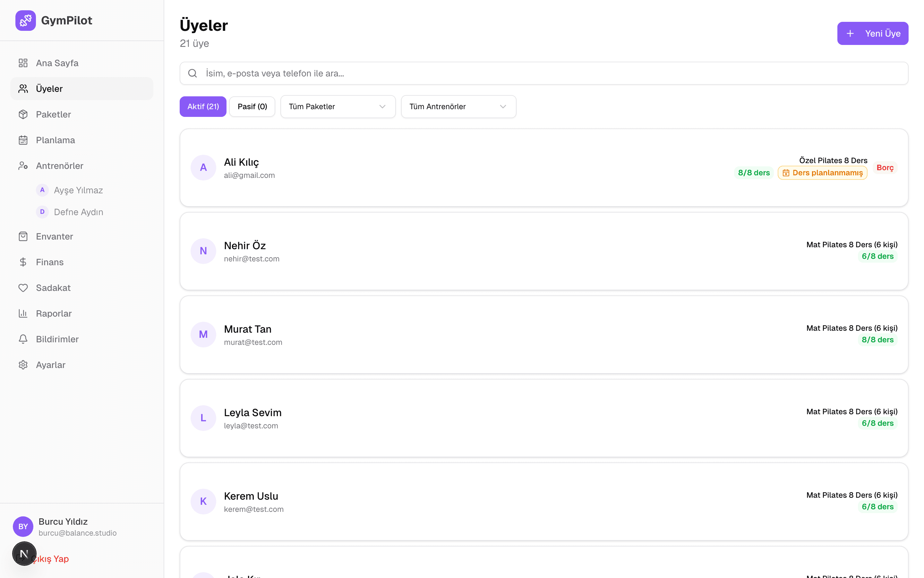Image resolution: width=924 pixels, height=578 pixels.
Task: Open the Bildirimler menu item
Action: pos(82,339)
